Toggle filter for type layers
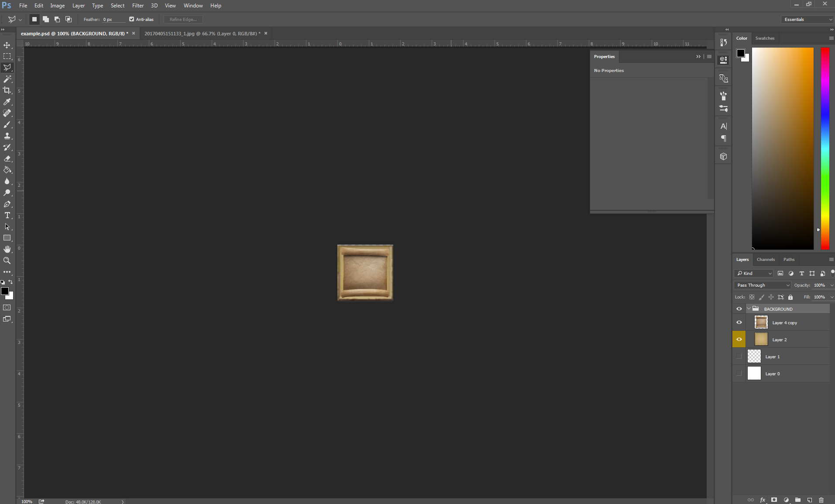 801,274
